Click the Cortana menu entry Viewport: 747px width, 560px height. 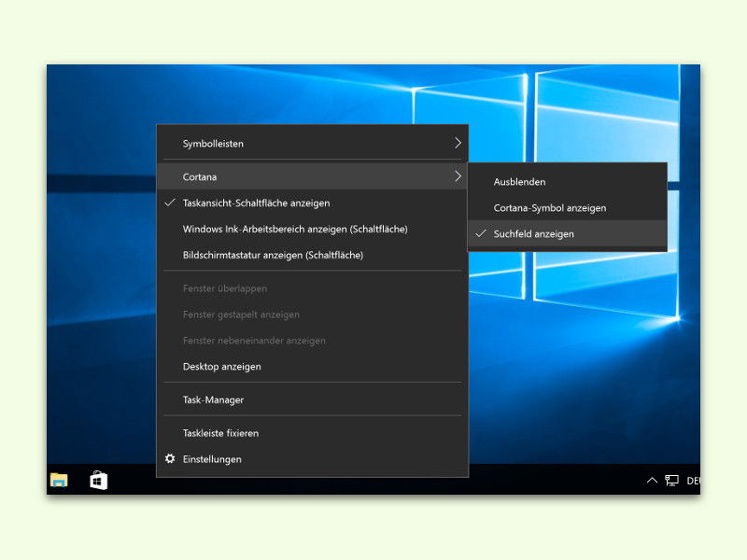pos(313,176)
